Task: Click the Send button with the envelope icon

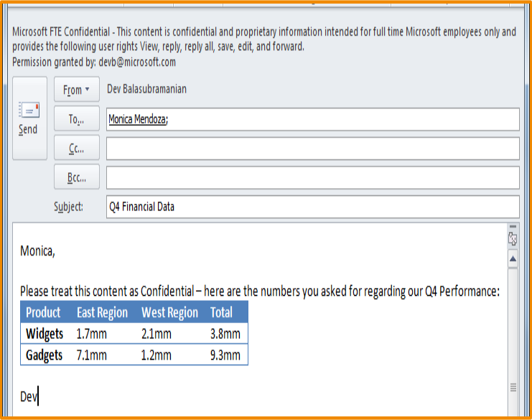Action: click(x=29, y=118)
